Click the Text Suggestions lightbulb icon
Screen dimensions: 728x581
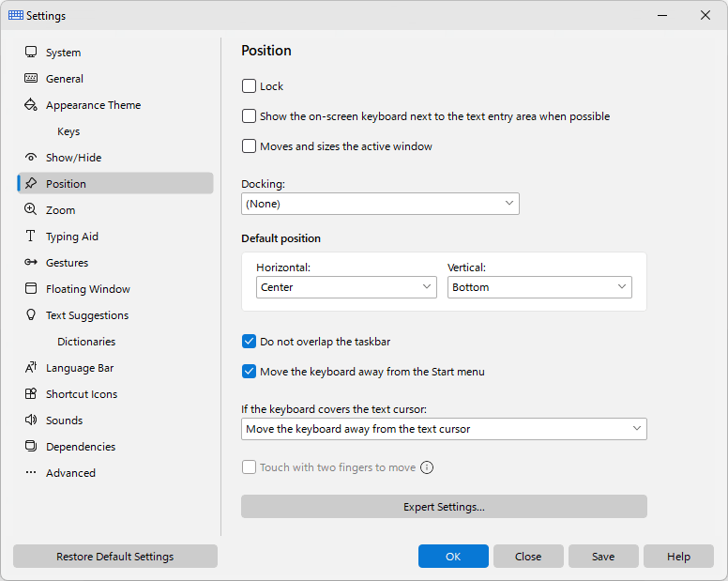[31, 314]
